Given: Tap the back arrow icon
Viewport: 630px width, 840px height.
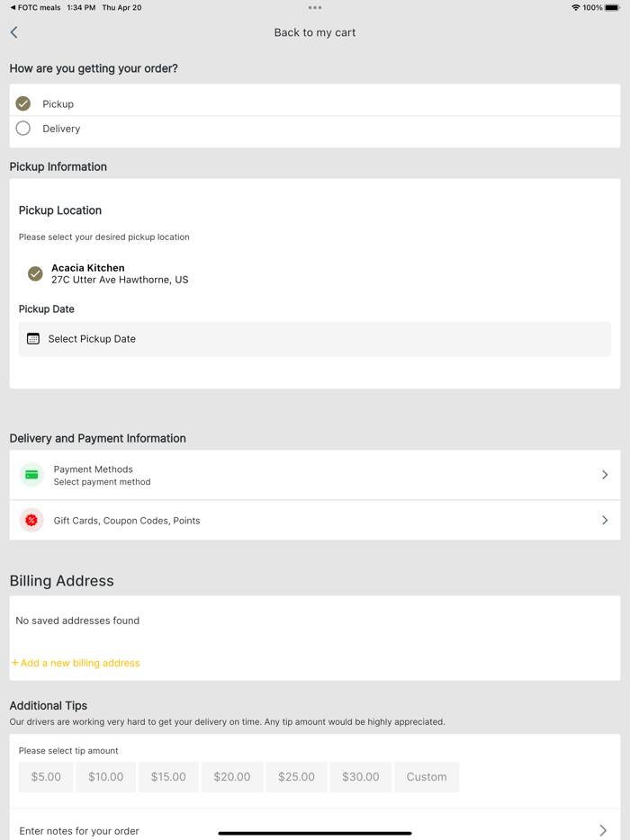Looking at the screenshot, I should [14, 32].
